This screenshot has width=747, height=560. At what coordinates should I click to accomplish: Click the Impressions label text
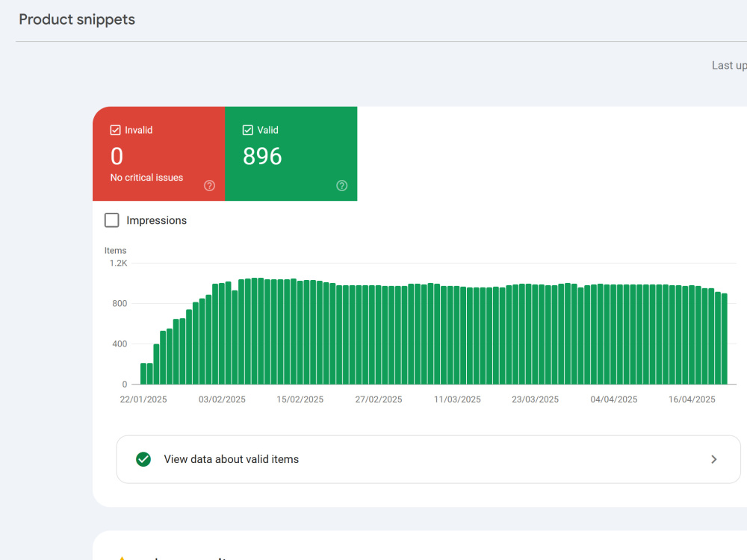point(156,220)
